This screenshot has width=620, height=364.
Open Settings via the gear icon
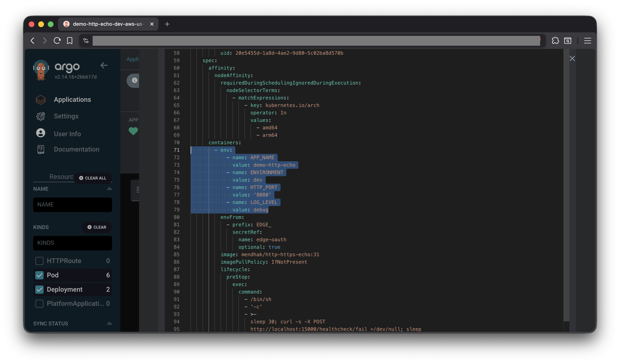coord(41,116)
